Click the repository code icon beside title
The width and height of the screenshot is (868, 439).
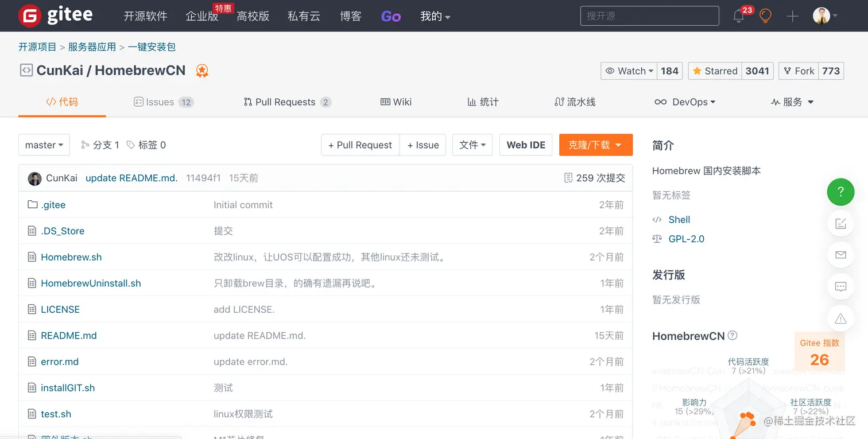[x=26, y=70]
